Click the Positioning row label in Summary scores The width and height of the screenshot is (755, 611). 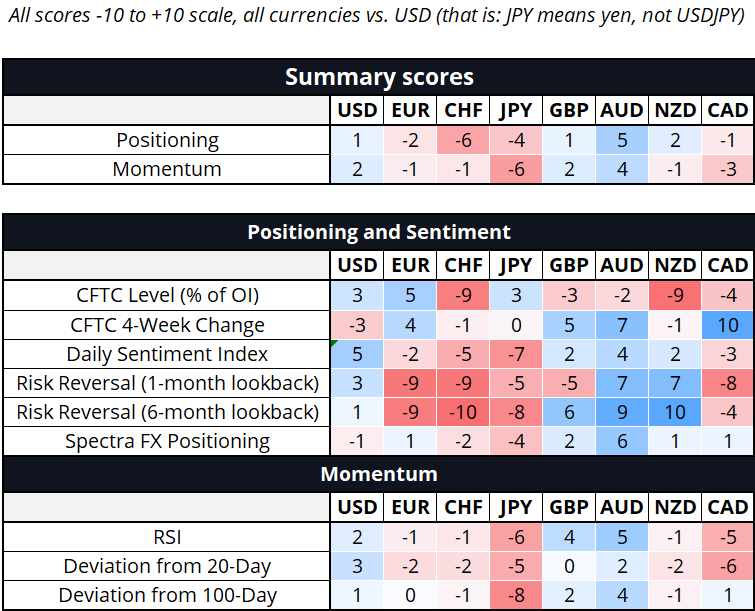tap(168, 140)
